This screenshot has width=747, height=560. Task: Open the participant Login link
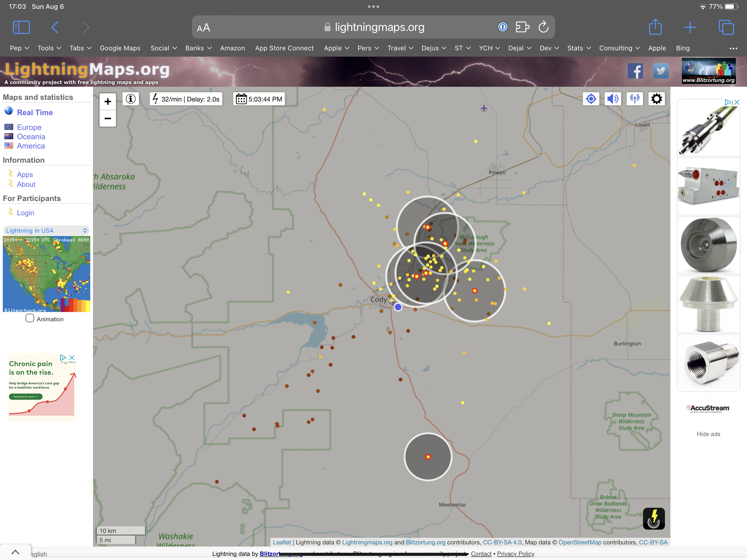pos(25,213)
